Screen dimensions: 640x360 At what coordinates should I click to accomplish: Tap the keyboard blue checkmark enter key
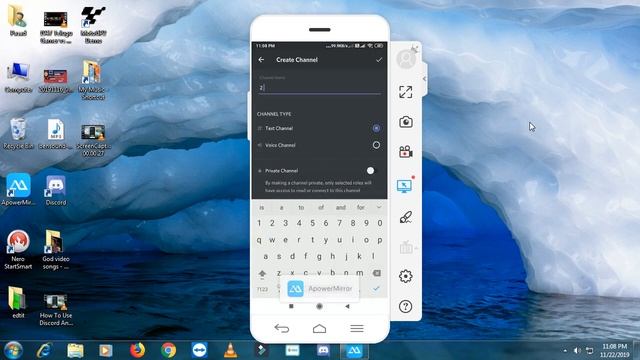point(376,289)
